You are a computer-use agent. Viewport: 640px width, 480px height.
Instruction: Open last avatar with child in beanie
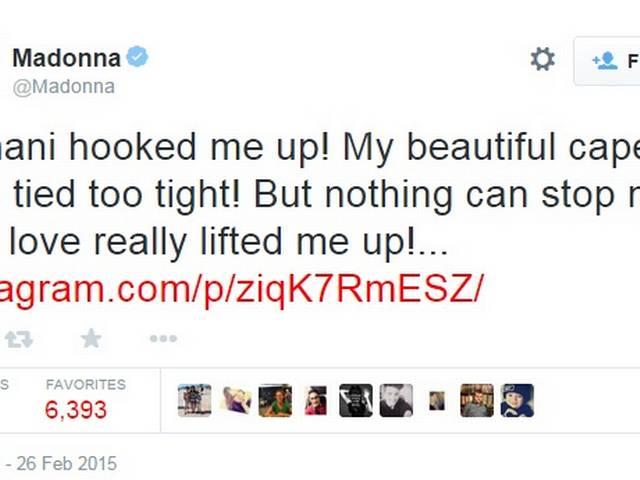tap(517, 400)
